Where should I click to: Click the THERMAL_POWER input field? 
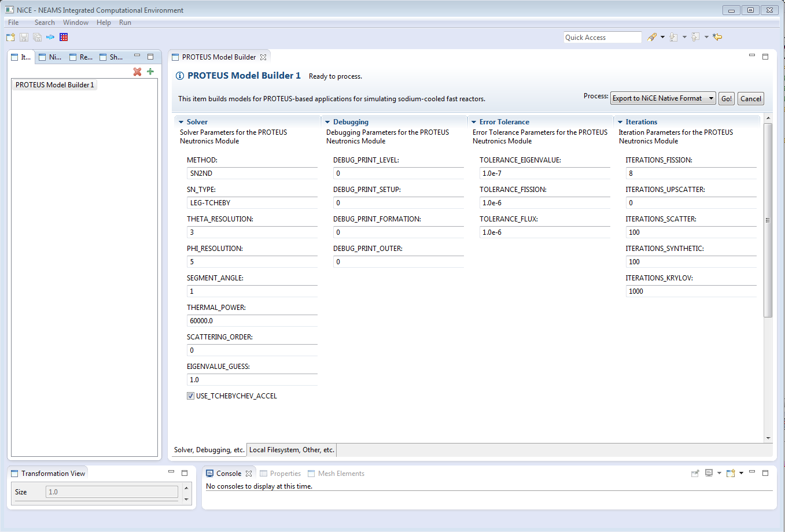252,321
